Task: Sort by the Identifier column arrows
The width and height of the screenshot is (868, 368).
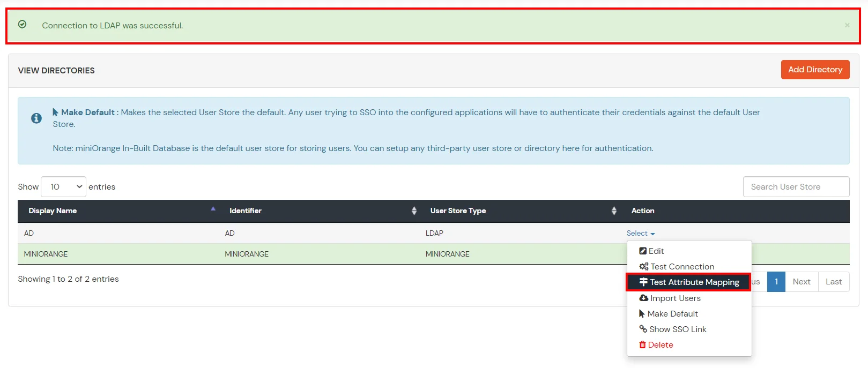Action: [414, 211]
